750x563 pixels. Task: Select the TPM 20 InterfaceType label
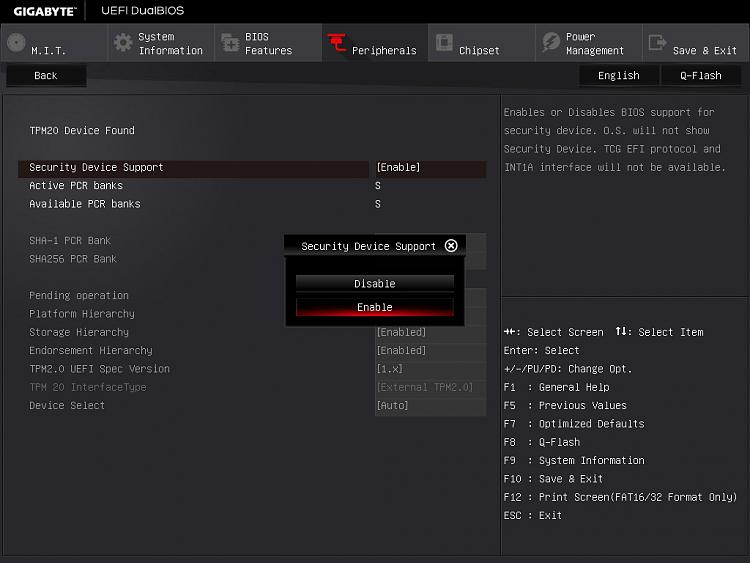(x=88, y=387)
